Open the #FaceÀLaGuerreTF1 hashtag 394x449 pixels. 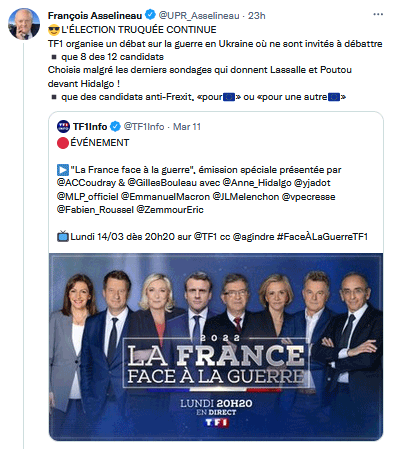point(322,237)
